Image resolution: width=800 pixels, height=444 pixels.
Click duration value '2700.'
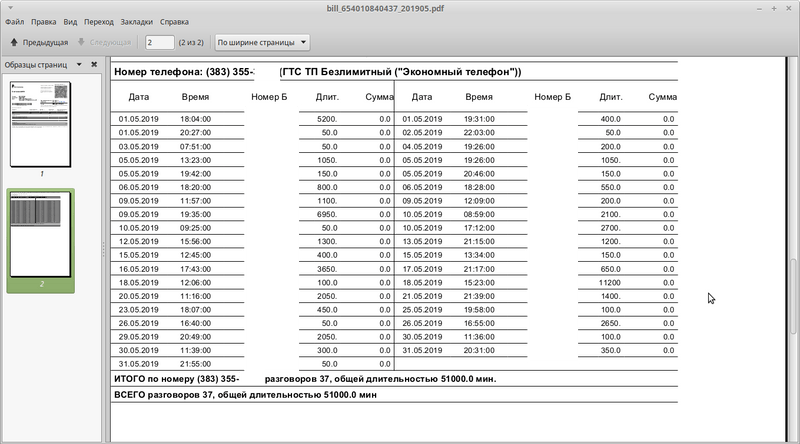pos(611,228)
